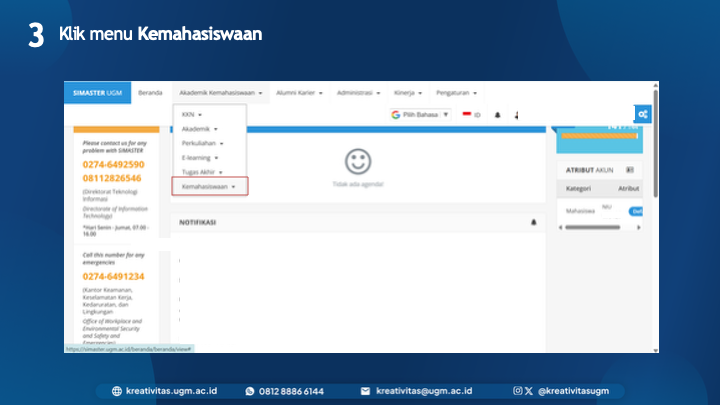This screenshot has width=720, height=405.
Task: Click the smiley face agenda icon
Action: (x=357, y=161)
